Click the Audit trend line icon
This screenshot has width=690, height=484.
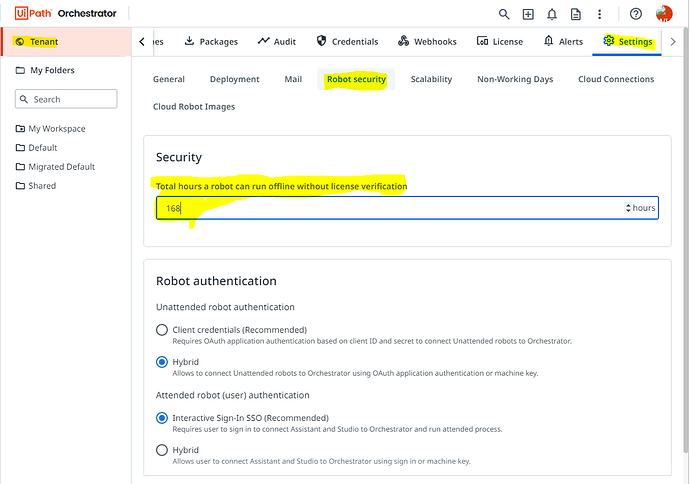[x=264, y=41]
